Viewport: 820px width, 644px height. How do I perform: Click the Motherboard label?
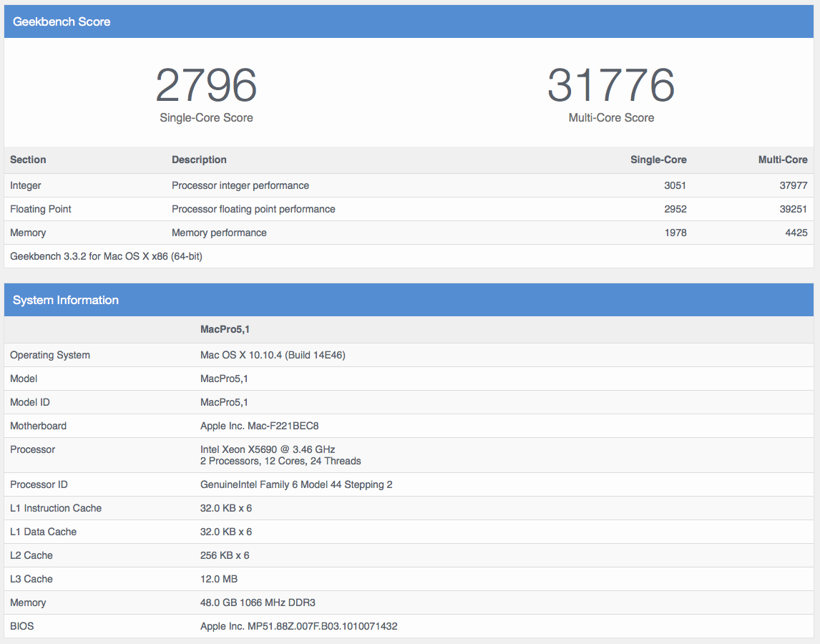click(38, 426)
